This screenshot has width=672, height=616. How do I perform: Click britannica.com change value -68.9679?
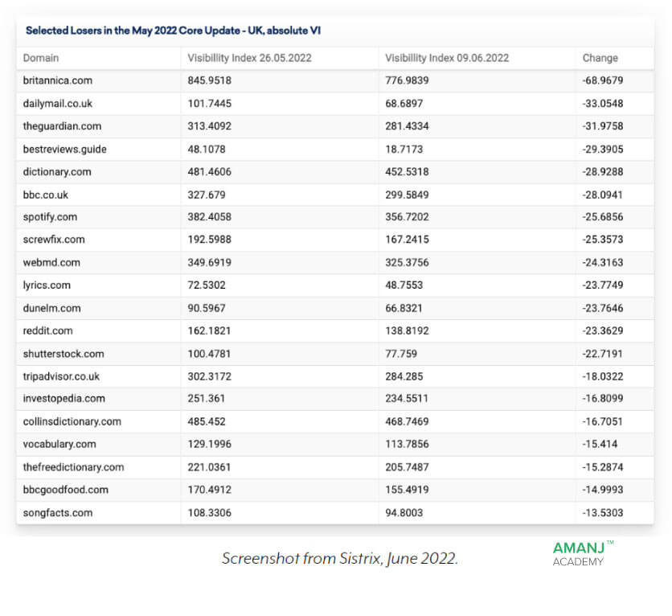(603, 80)
